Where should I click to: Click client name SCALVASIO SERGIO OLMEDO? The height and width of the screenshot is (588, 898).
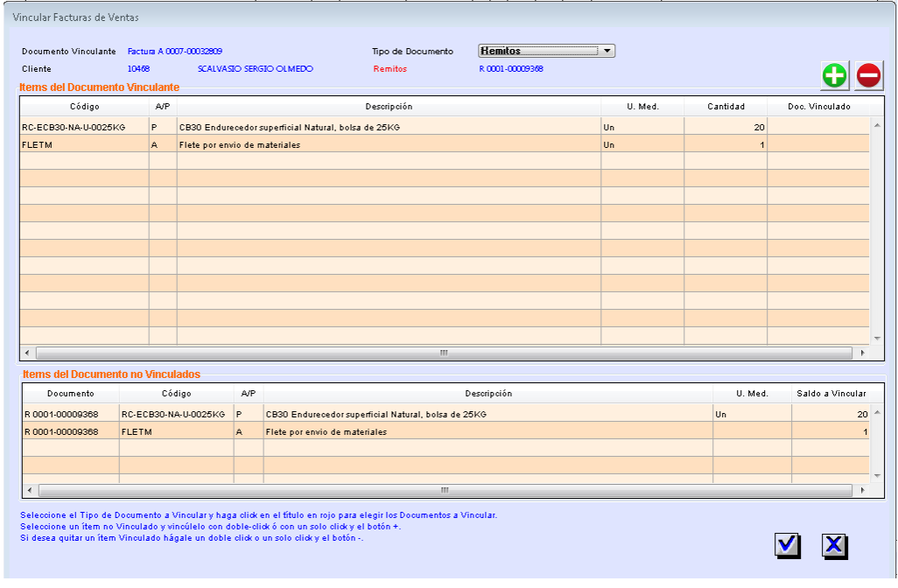coord(256,69)
